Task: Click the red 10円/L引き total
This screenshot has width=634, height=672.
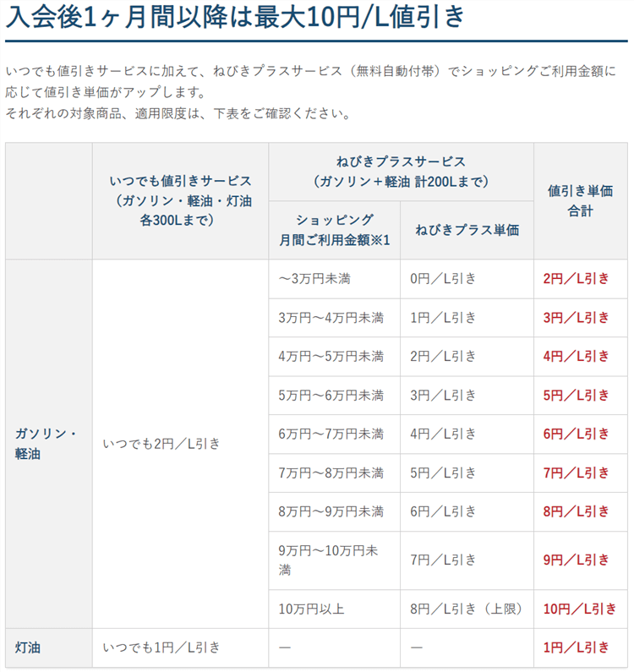Action: (580, 609)
